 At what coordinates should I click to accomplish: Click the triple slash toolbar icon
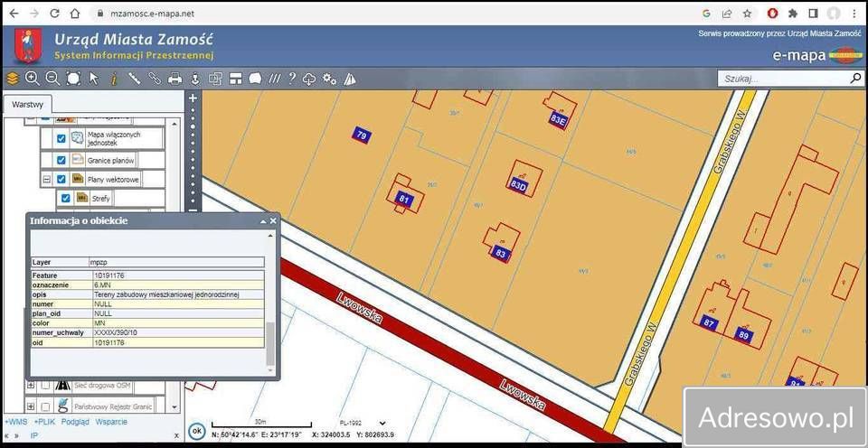click(x=275, y=79)
